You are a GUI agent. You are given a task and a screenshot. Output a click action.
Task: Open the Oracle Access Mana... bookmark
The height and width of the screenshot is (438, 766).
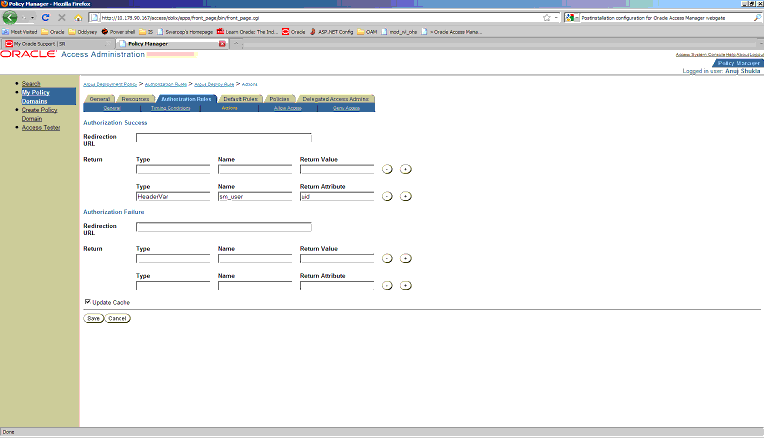[452, 32]
